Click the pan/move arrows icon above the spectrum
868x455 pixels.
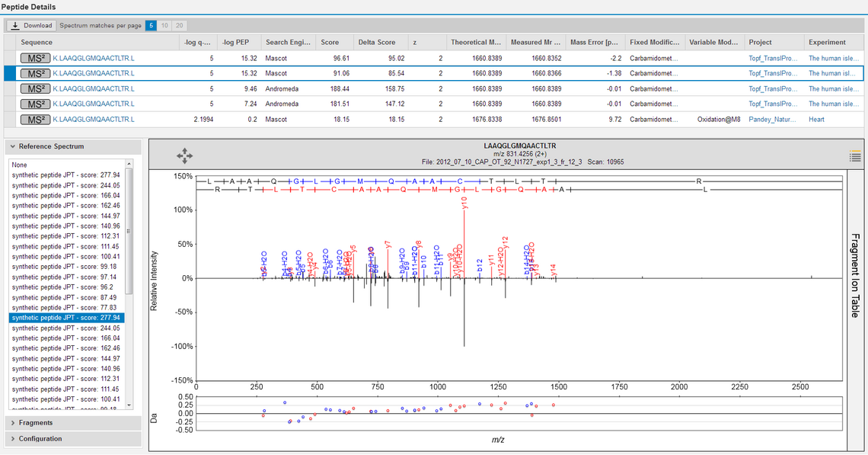pos(184,155)
